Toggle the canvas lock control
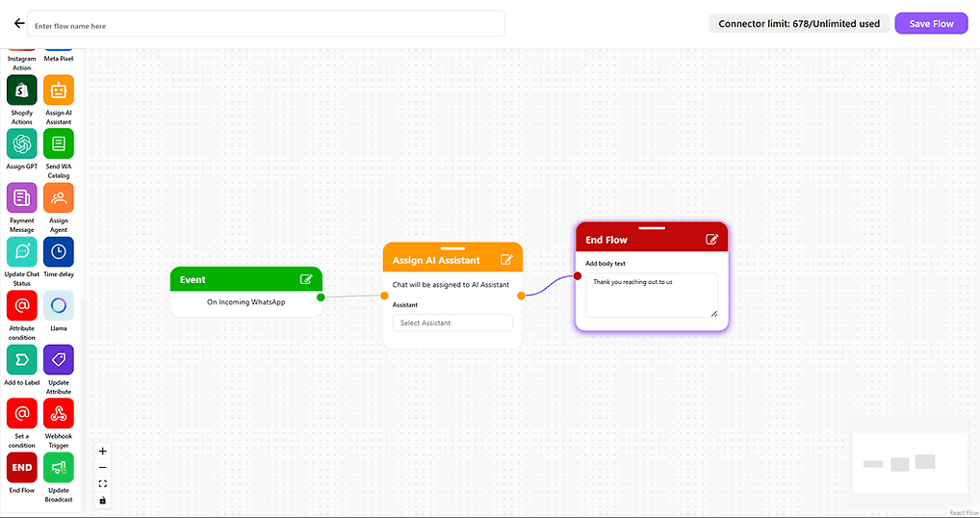 point(103,501)
